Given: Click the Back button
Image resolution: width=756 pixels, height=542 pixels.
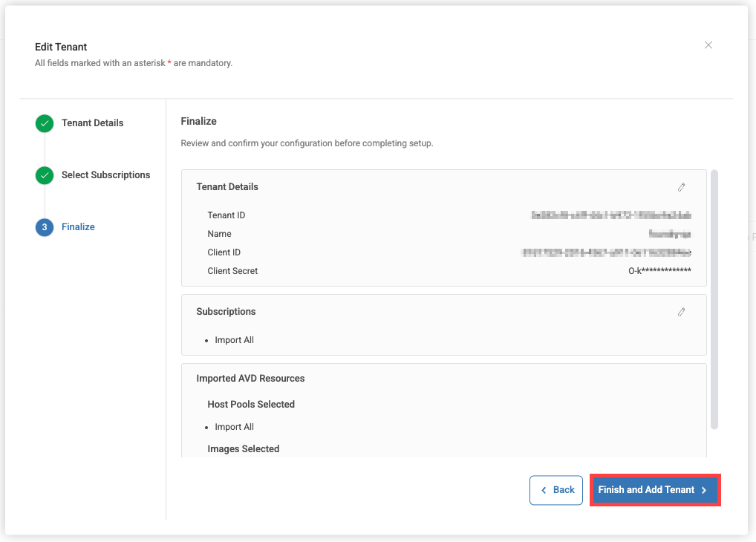Looking at the screenshot, I should tap(555, 490).
